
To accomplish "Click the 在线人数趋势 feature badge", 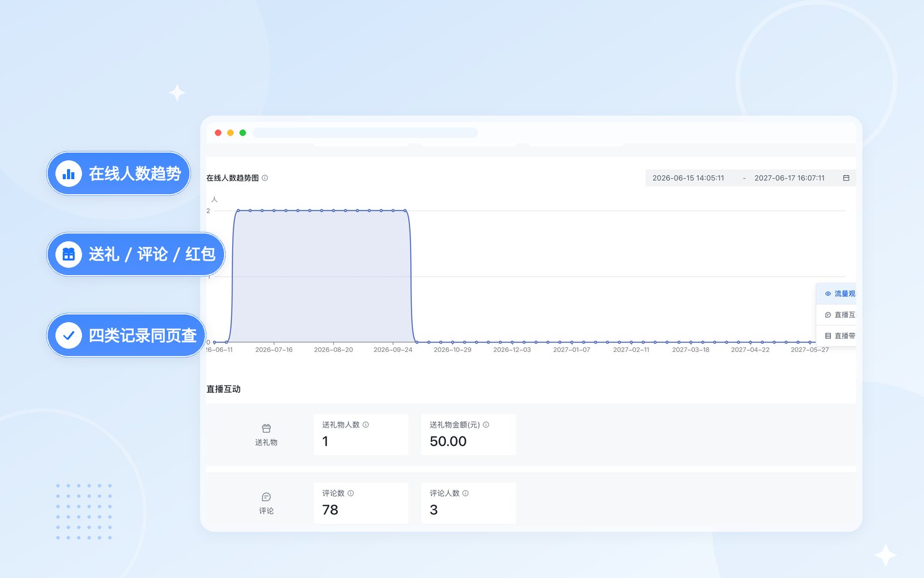I will 118,173.
